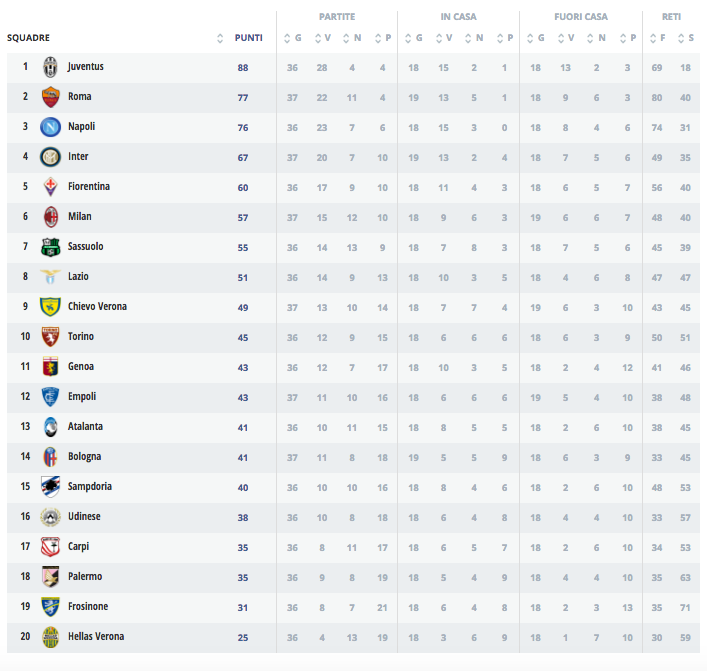Click the Napoli club crest icon
707x671 pixels.
50,127
